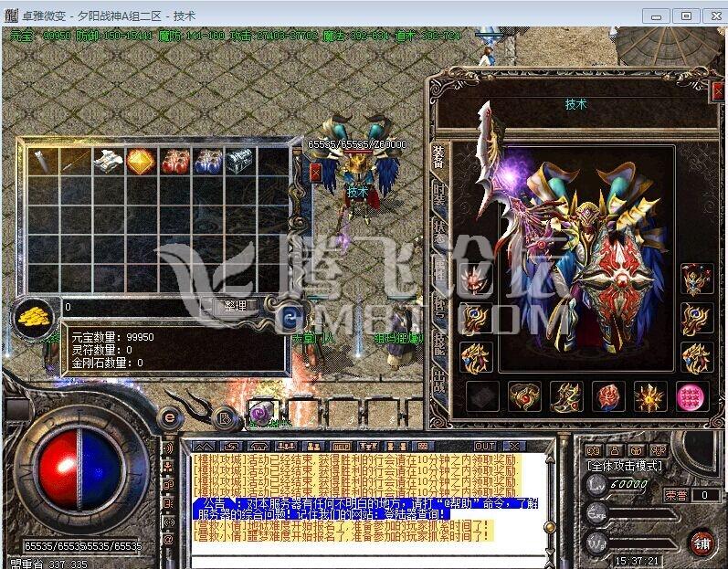
Task: Click the round document arrow button above chat
Action: coord(226,418)
